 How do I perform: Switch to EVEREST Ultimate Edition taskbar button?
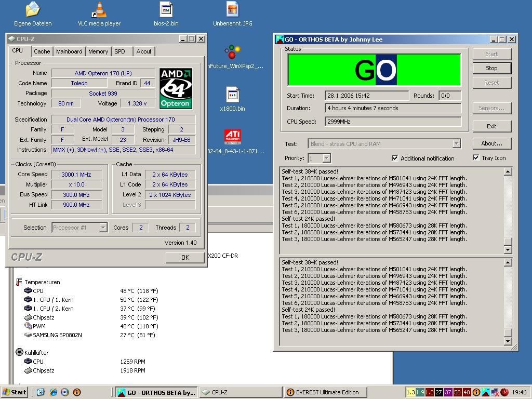pos(325,392)
